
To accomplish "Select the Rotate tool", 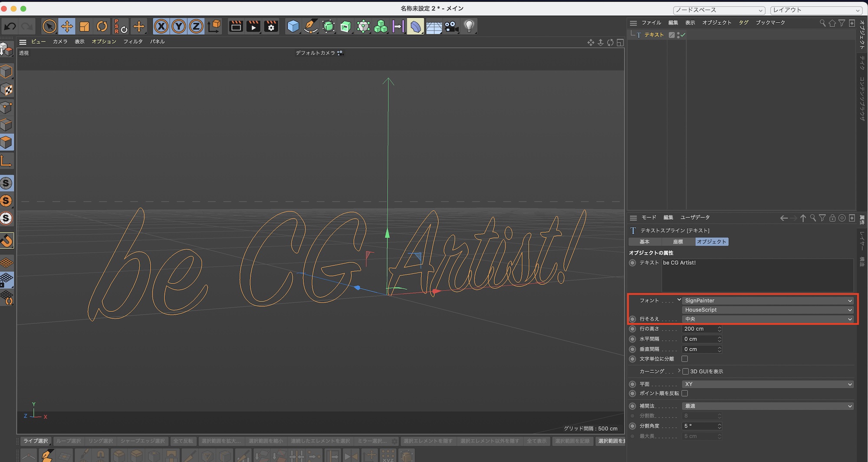I will [102, 26].
